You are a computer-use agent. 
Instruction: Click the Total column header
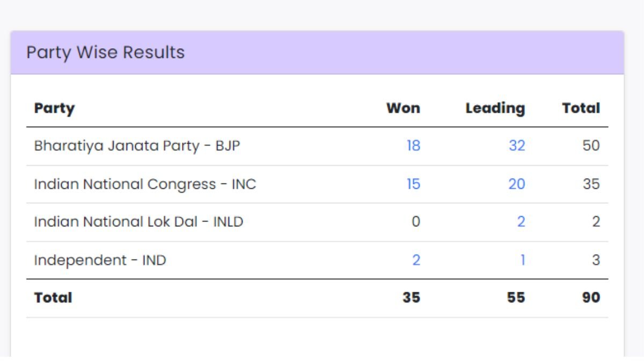(581, 108)
